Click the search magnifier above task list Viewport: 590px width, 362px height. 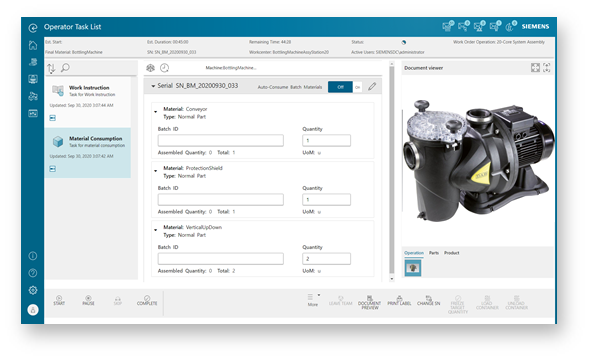click(65, 68)
